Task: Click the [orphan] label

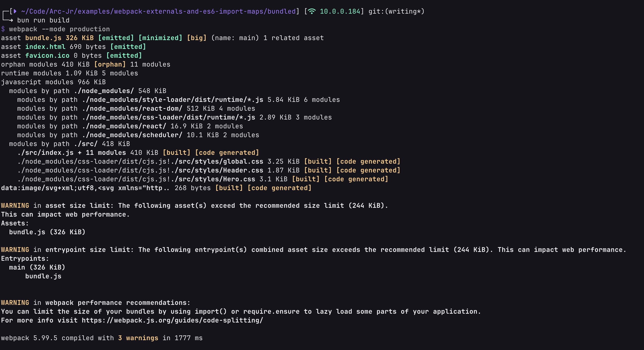Action: [x=110, y=64]
